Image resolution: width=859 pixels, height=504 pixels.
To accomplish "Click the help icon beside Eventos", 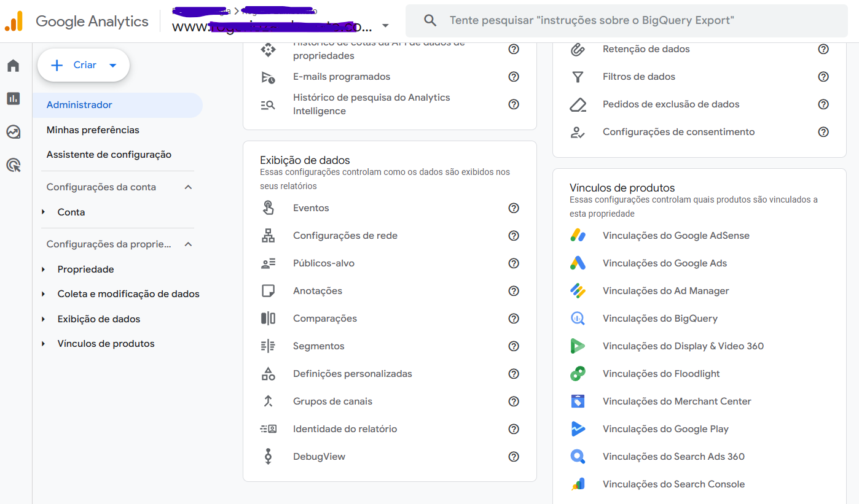I will pyautogui.click(x=514, y=208).
